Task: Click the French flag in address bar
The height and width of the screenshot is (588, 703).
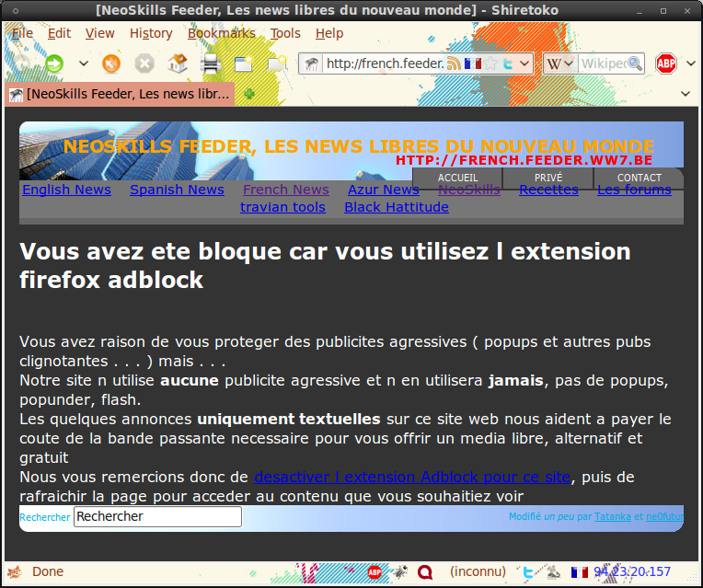Action: point(473,63)
